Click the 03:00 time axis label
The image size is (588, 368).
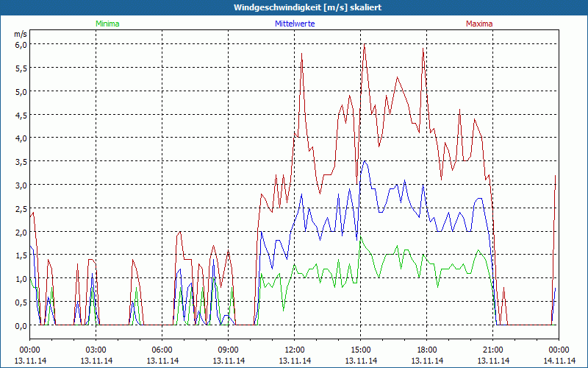point(96,350)
